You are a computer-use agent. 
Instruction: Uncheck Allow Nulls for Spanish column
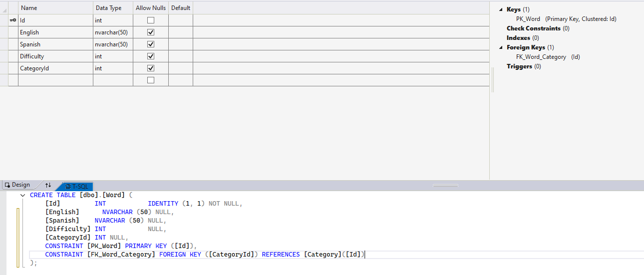151,44
